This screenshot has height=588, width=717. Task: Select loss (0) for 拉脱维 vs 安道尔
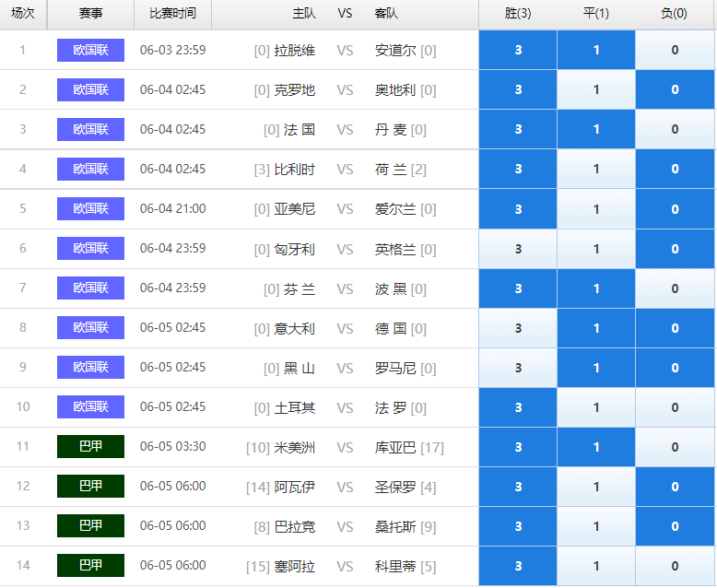[675, 50]
